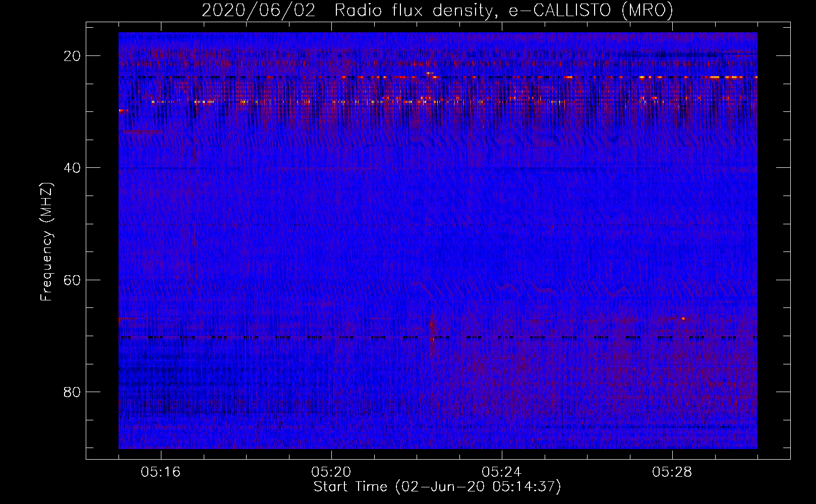
Task: Click the 40 MHz frequency tick label
Action: (73, 168)
